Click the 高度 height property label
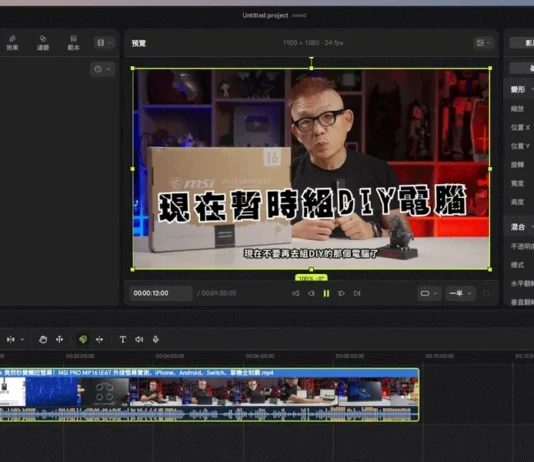This screenshot has height=462, width=534. (517, 202)
